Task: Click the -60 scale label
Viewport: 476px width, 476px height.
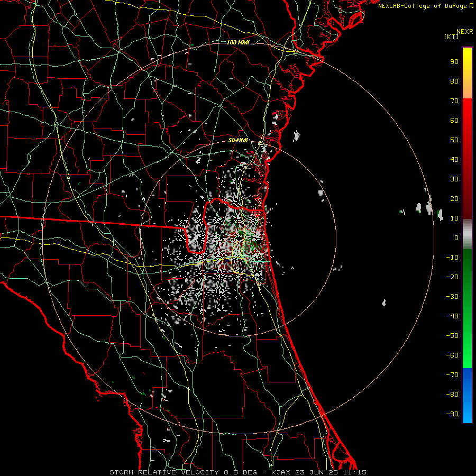Action: tap(452, 355)
